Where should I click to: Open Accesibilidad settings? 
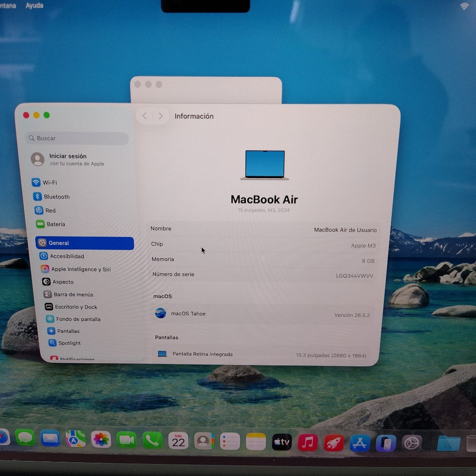pos(62,256)
